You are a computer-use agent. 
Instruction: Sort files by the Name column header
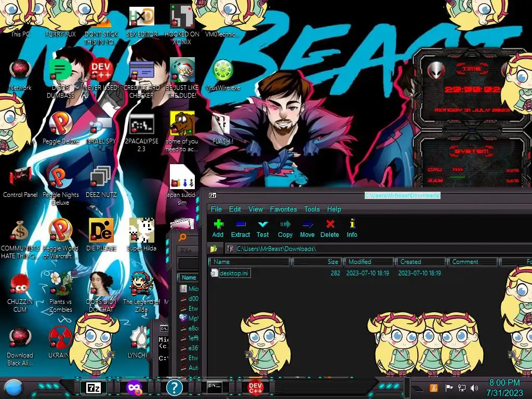(249, 262)
